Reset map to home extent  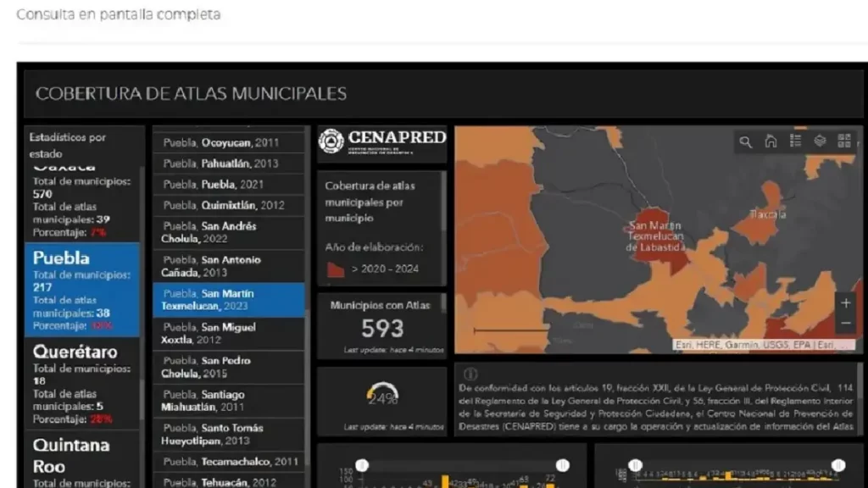771,141
